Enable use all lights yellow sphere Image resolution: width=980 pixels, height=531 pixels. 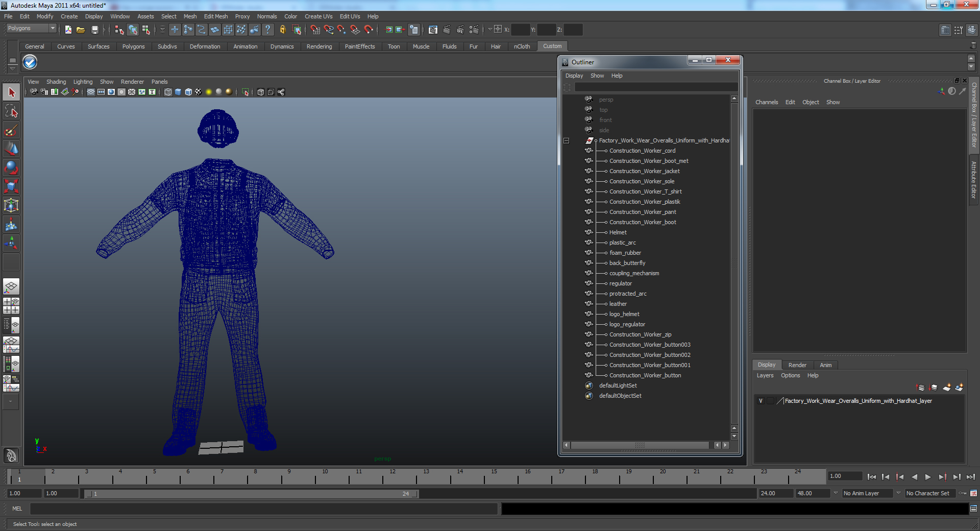pos(209,92)
